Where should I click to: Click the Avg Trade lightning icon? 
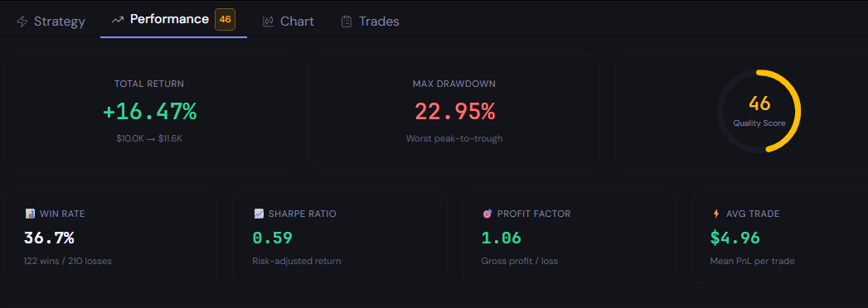[x=716, y=214]
